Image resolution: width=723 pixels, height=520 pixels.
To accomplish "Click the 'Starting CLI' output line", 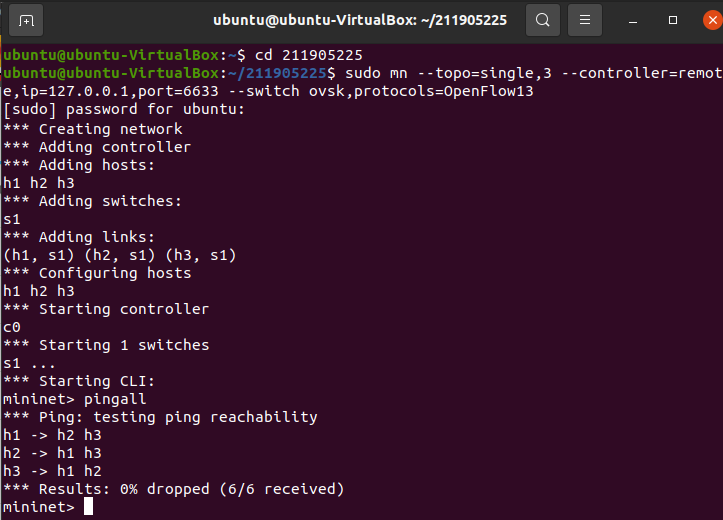I will [79, 381].
